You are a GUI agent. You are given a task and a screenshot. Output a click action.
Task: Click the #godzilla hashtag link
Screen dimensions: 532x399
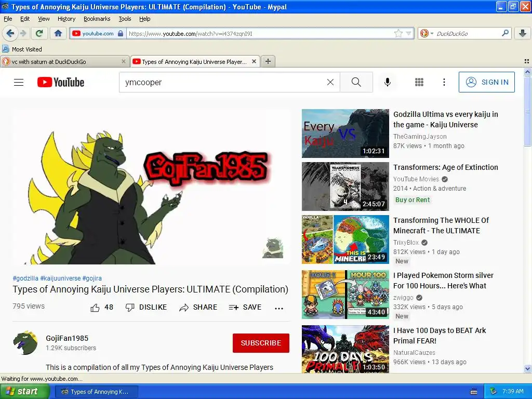pyautogui.click(x=25, y=278)
